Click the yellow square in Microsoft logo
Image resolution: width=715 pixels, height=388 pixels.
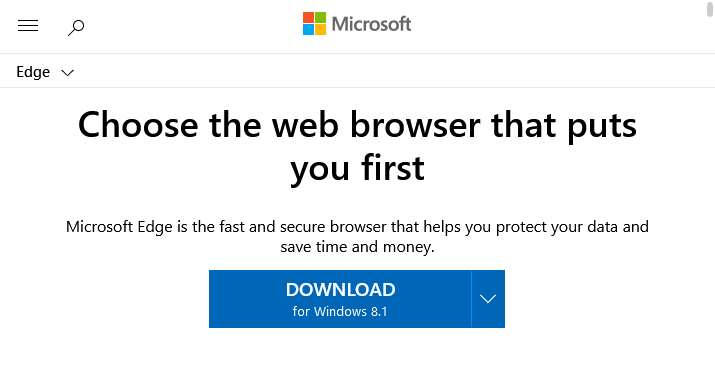(320, 30)
